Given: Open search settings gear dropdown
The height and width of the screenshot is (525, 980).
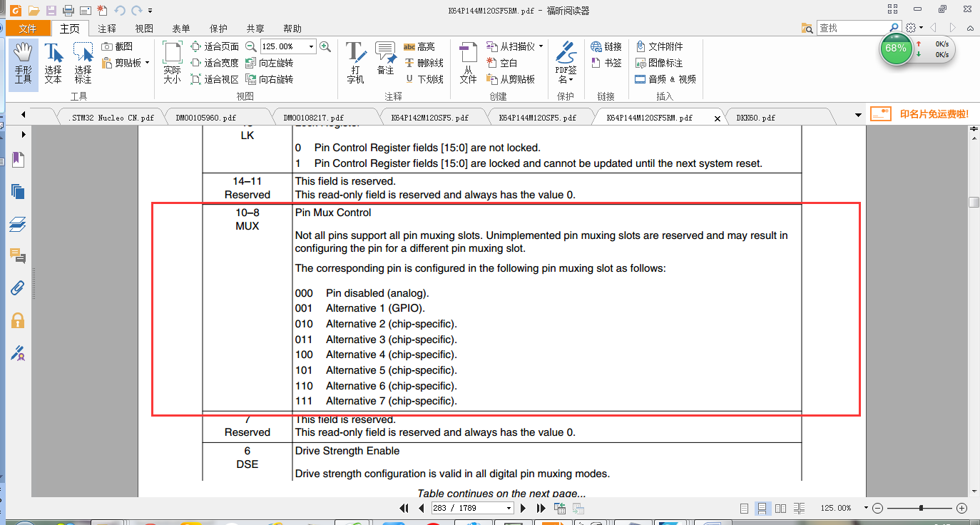Looking at the screenshot, I should (x=914, y=28).
